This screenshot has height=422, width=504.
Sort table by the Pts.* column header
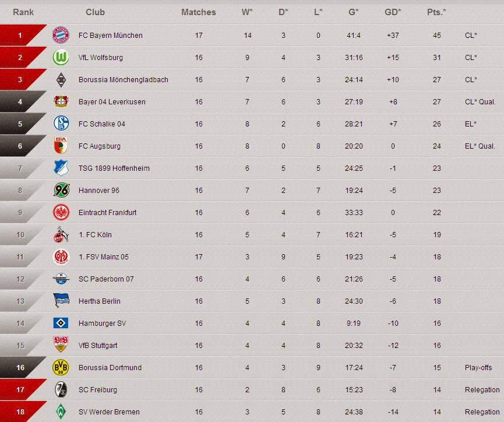(x=436, y=12)
